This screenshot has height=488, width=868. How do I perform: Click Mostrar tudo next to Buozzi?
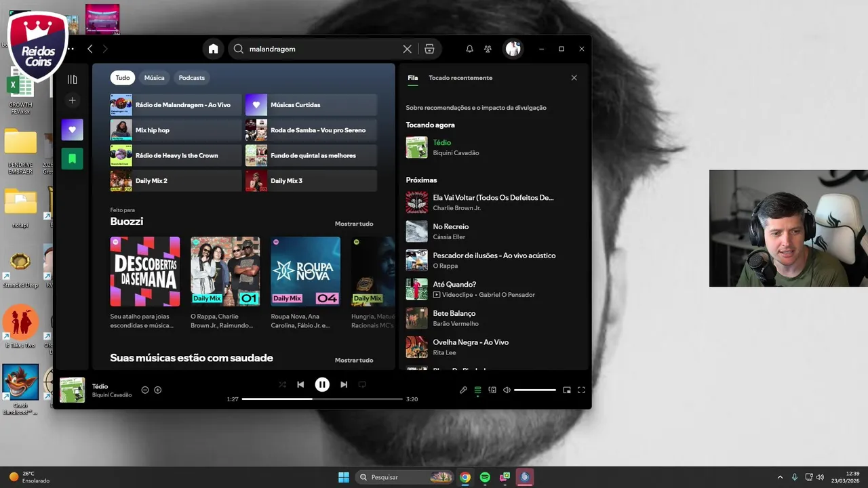coord(354,224)
